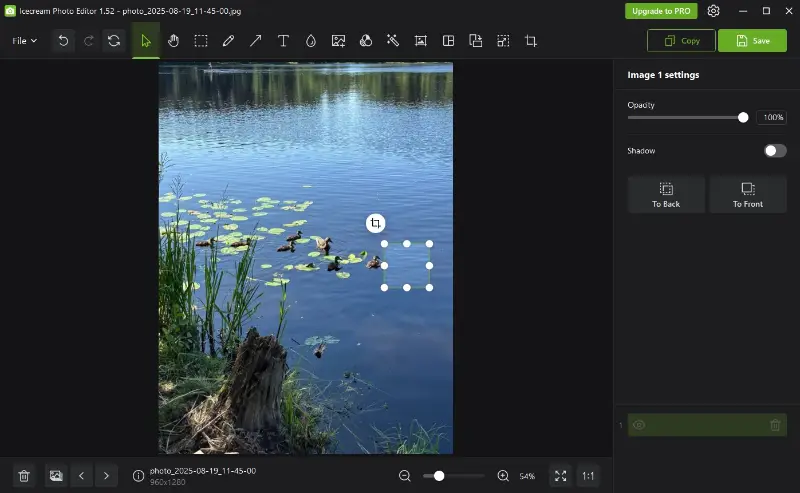
Task: Send image To Back
Action: (x=666, y=194)
